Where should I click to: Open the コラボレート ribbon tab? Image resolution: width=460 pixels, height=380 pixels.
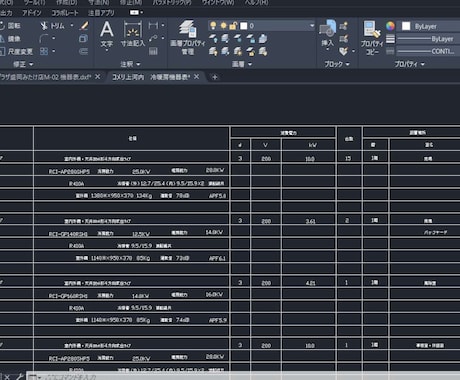[x=65, y=13]
